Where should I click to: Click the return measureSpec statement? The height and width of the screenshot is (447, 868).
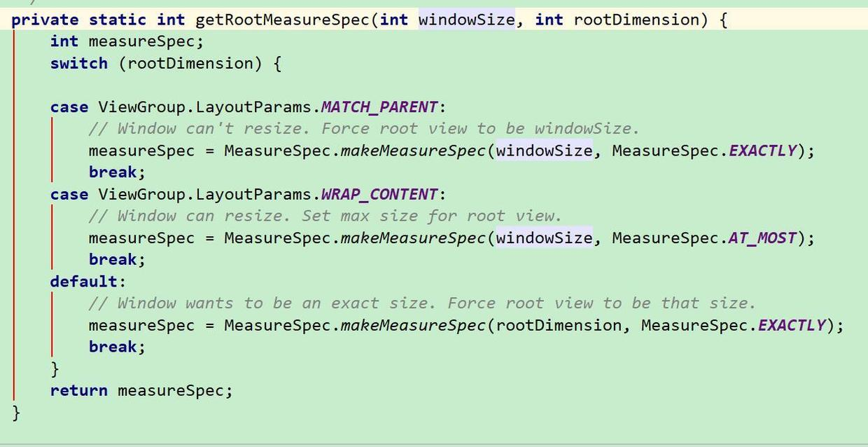coord(140,390)
